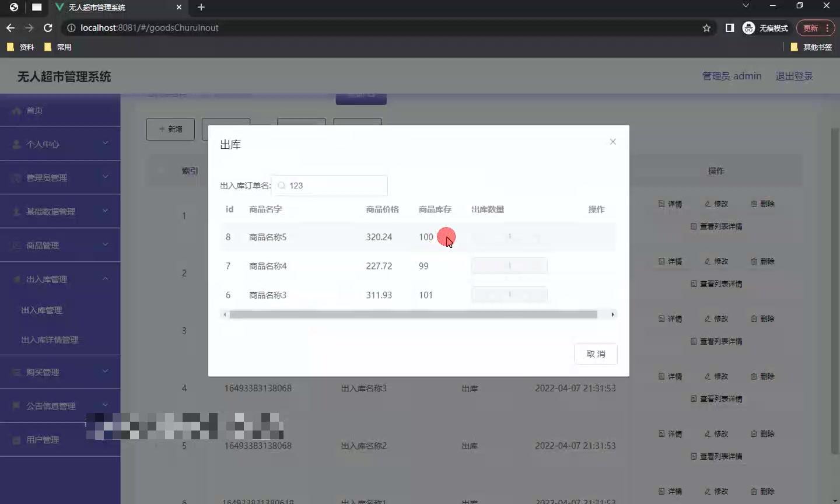
Task: Open 详情 for row 1
Action: (x=670, y=204)
